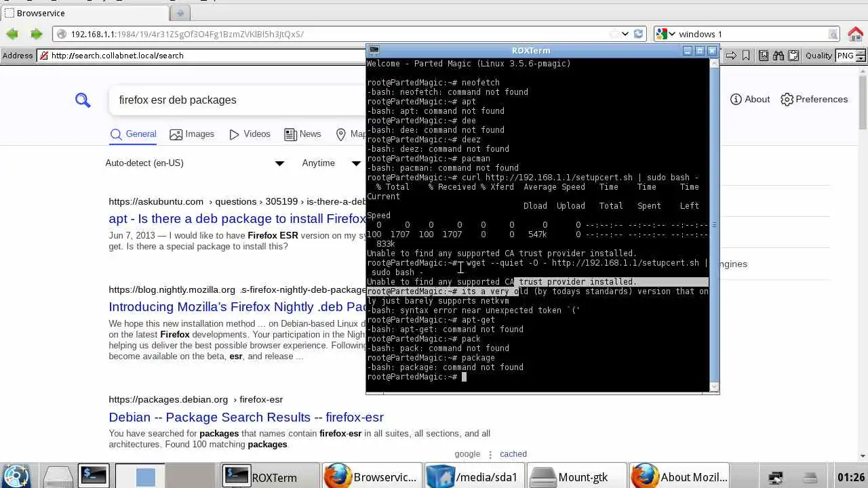Open the Browservice bookmarks list icon
Viewport: 868px width, 488px height.
coord(764,56)
